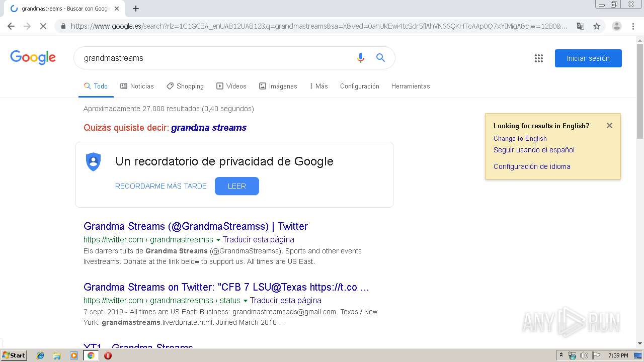Click the network tray icon
644x362 pixels.
click(572, 355)
